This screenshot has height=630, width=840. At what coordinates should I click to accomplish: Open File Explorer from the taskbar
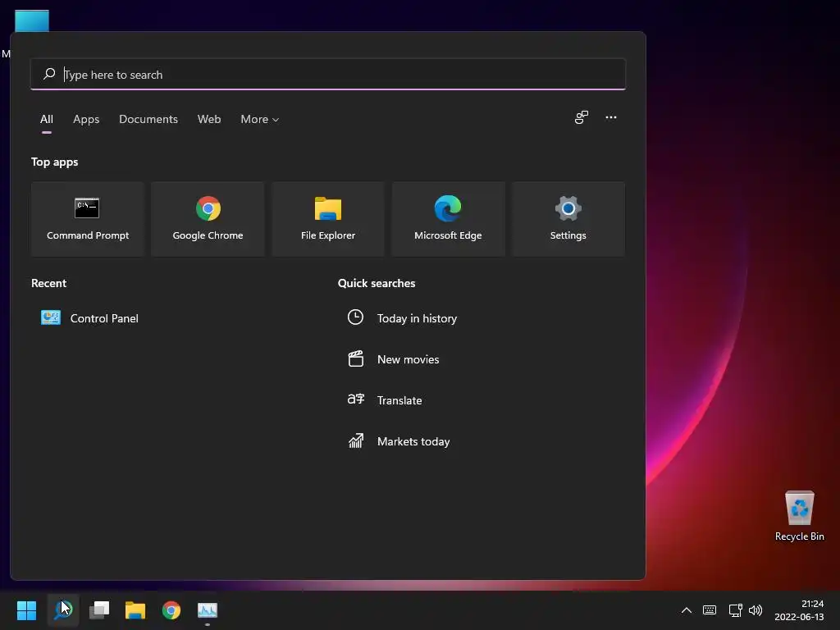(x=135, y=610)
